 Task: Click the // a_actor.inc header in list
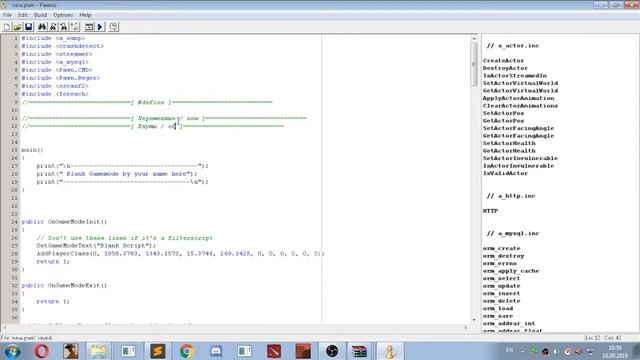[513, 46]
